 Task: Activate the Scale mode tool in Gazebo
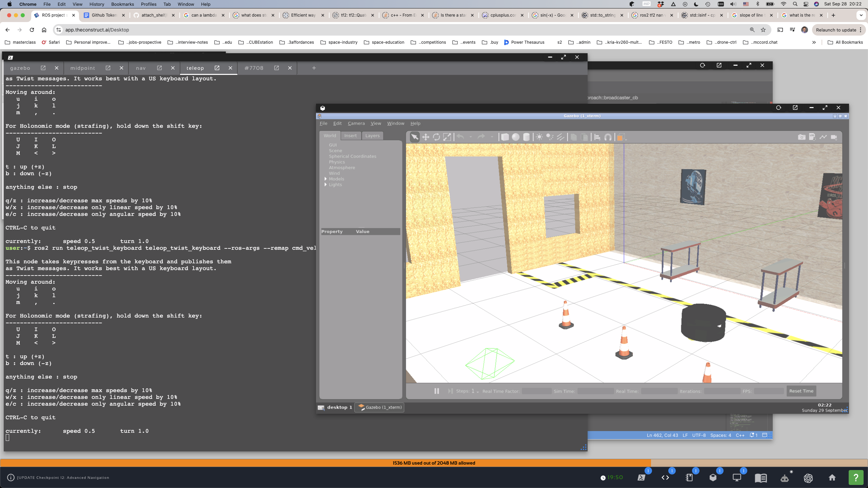(x=447, y=137)
